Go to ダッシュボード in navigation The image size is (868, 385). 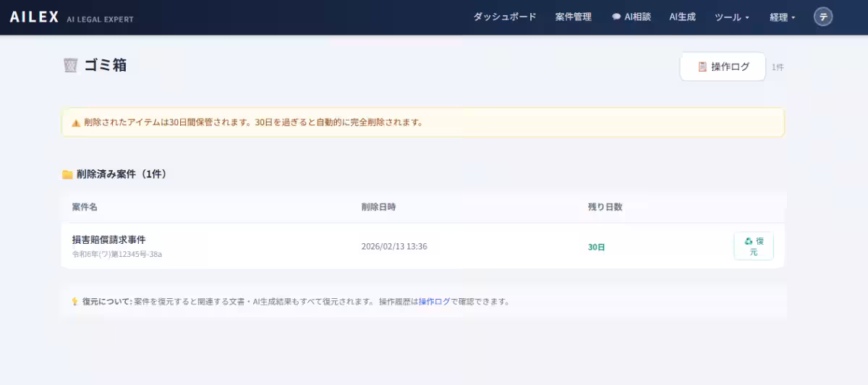coord(505,17)
